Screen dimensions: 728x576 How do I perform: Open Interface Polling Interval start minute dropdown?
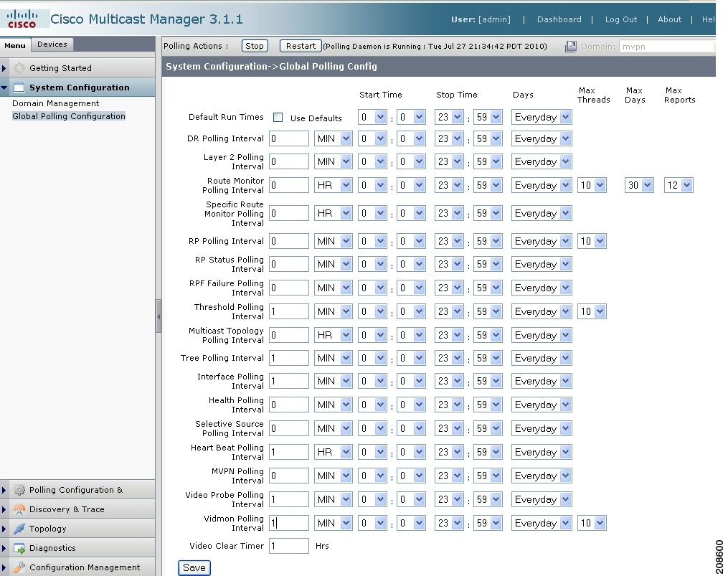(x=412, y=381)
